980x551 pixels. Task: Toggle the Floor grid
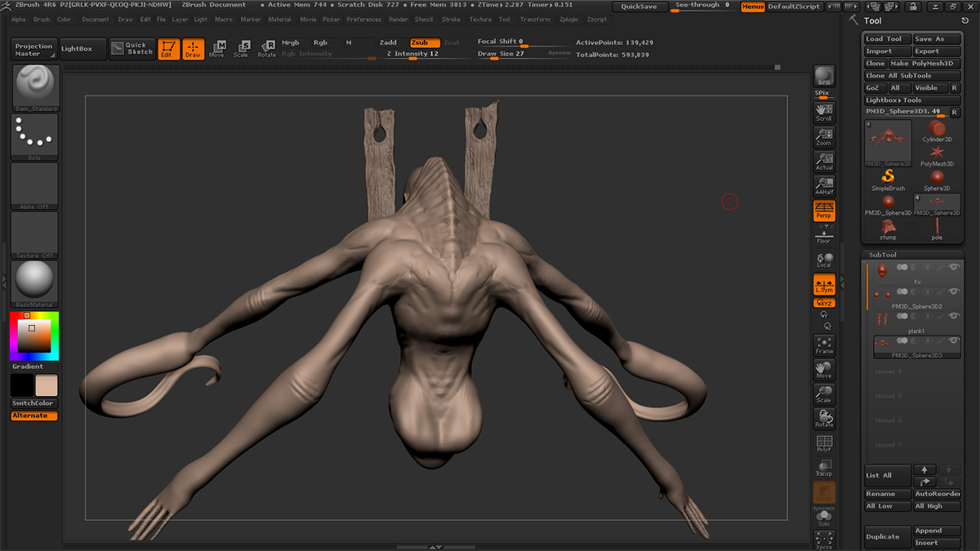pos(824,235)
